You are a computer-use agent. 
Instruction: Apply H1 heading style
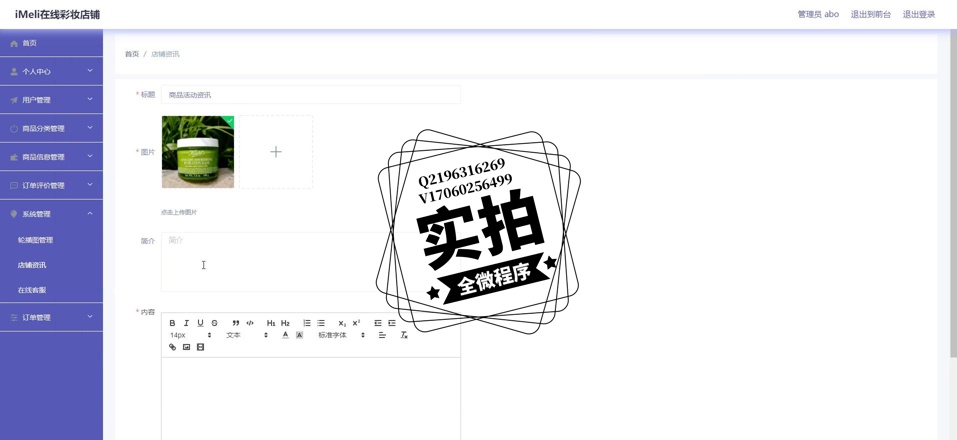pos(271,323)
